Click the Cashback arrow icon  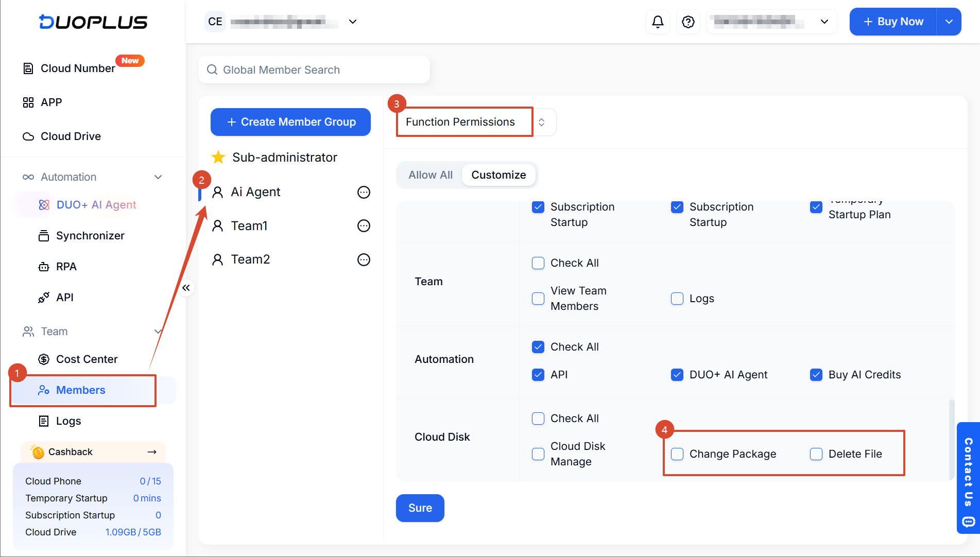point(152,452)
